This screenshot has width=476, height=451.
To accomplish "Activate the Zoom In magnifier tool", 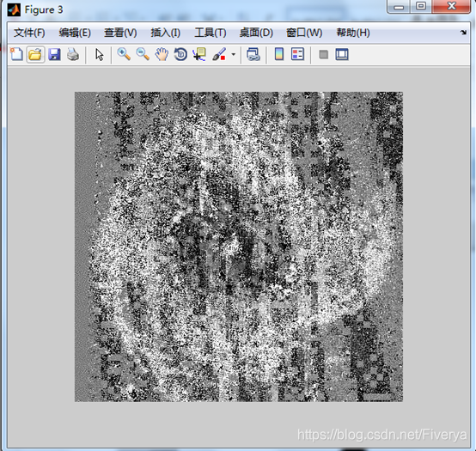I will [x=124, y=55].
